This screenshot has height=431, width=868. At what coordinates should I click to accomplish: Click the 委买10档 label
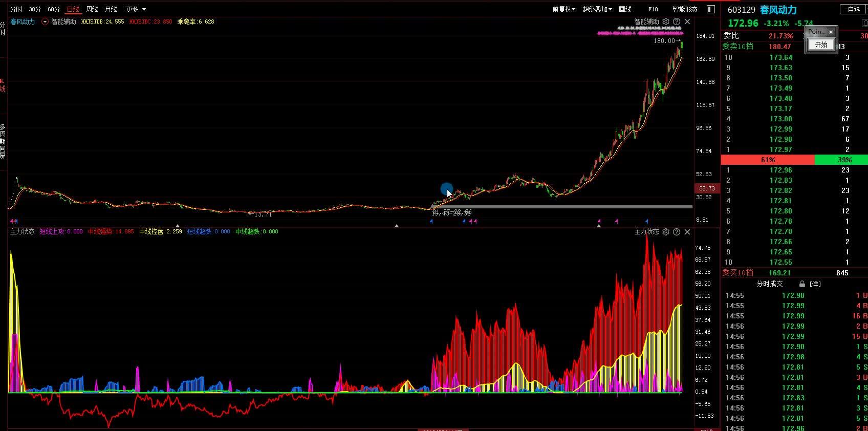737,273
